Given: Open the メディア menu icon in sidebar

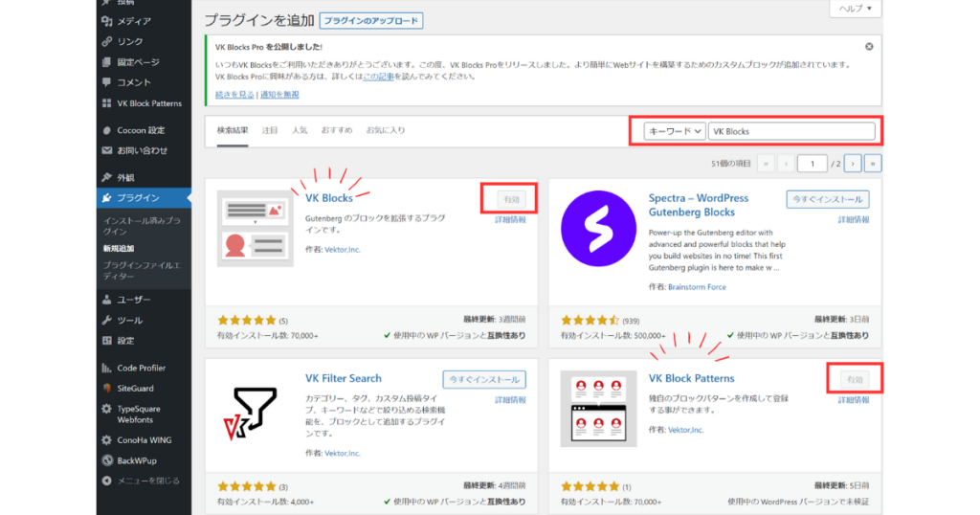Looking at the screenshot, I should tap(107, 21).
